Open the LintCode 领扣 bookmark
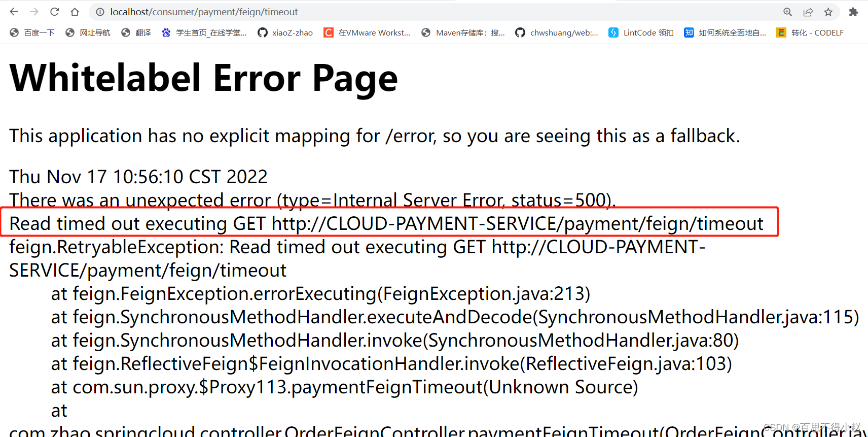The image size is (868, 437). (x=641, y=32)
